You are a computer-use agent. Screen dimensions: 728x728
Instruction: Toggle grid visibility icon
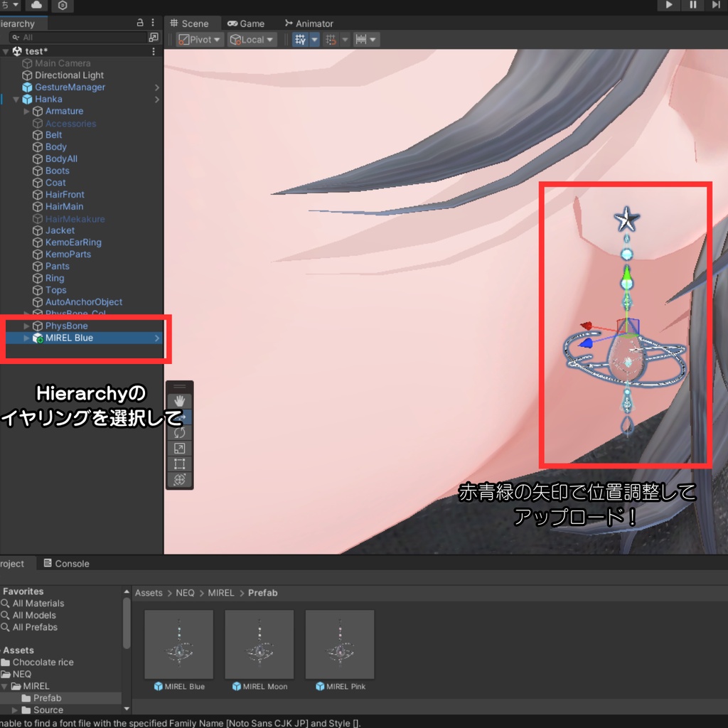(x=301, y=40)
